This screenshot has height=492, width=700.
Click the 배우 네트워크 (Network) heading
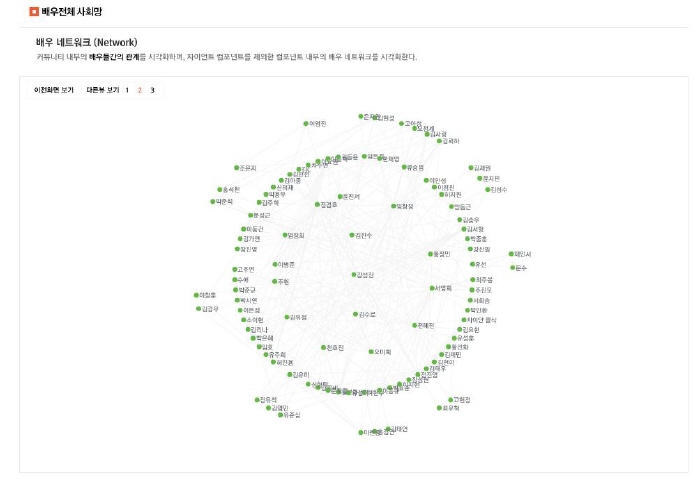pyautogui.click(x=87, y=42)
